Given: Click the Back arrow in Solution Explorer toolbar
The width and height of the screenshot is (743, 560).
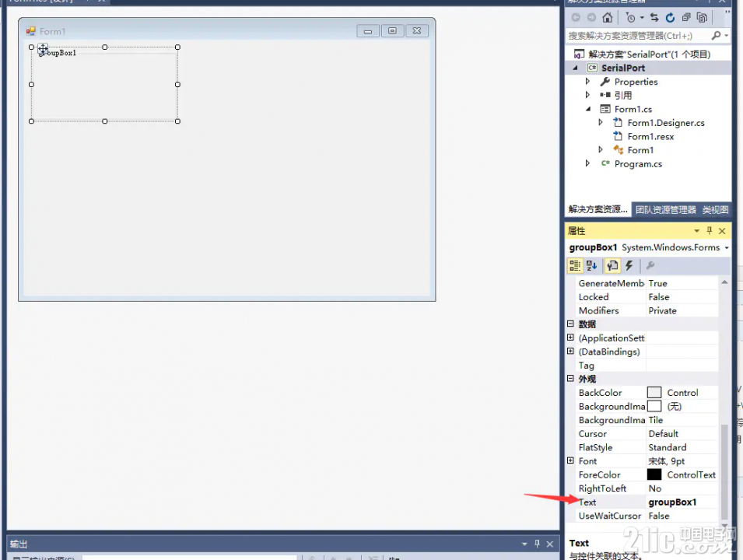Looking at the screenshot, I should 576,18.
